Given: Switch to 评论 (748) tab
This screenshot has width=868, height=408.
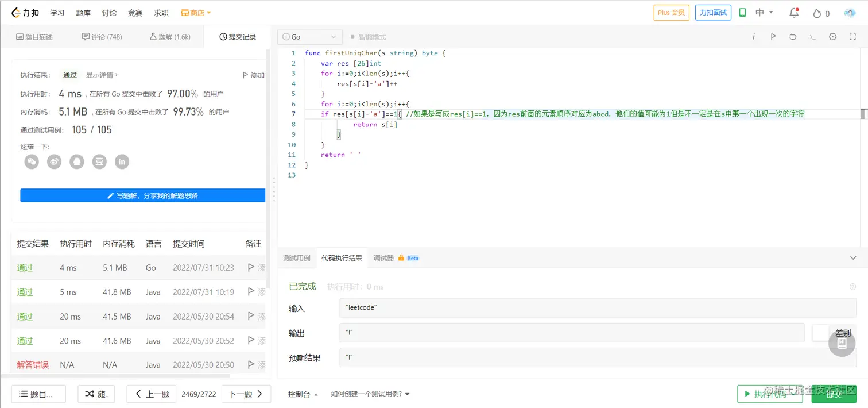Looking at the screenshot, I should coord(102,37).
